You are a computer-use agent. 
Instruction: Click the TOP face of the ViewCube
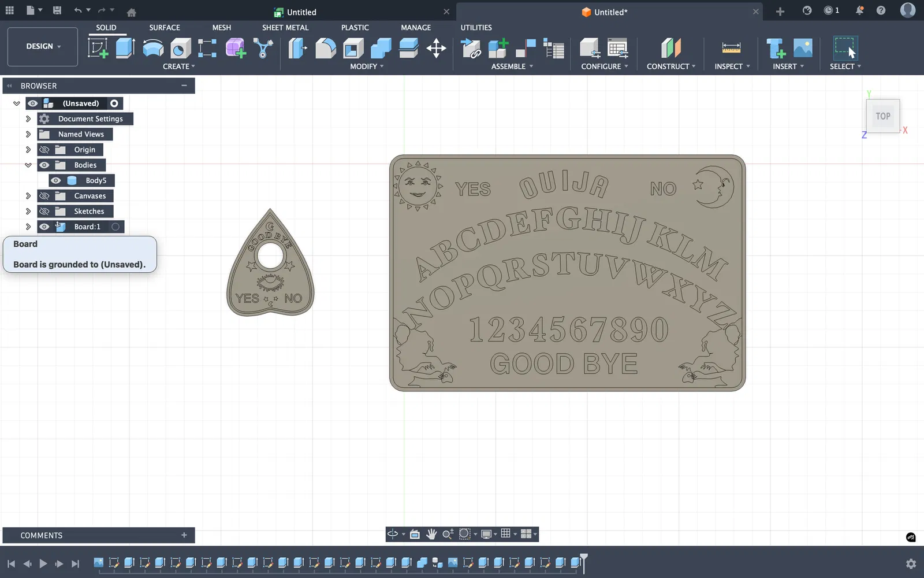tap(883, 116)
